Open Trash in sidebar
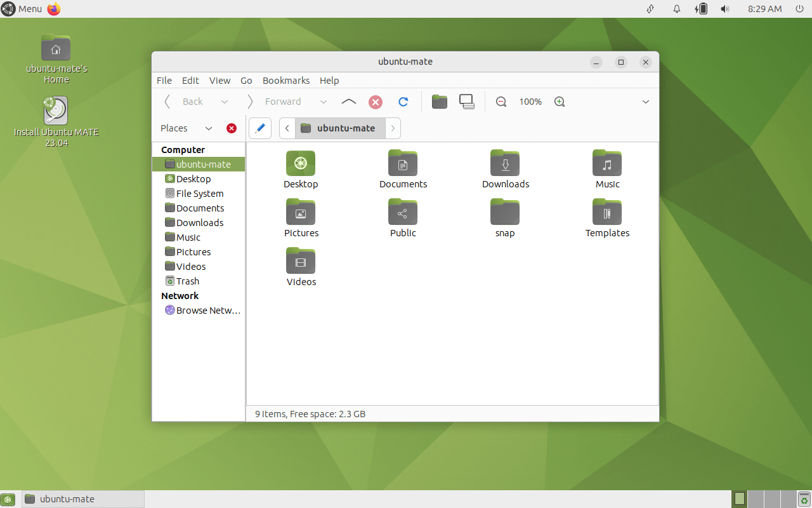The image size is (812, 508). tap(199, 281)
